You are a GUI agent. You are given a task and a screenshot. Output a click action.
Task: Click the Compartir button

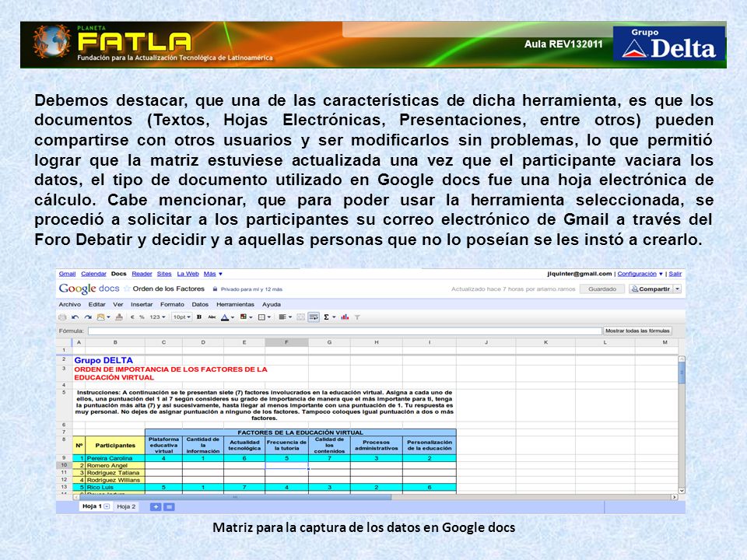click(651, 289)
